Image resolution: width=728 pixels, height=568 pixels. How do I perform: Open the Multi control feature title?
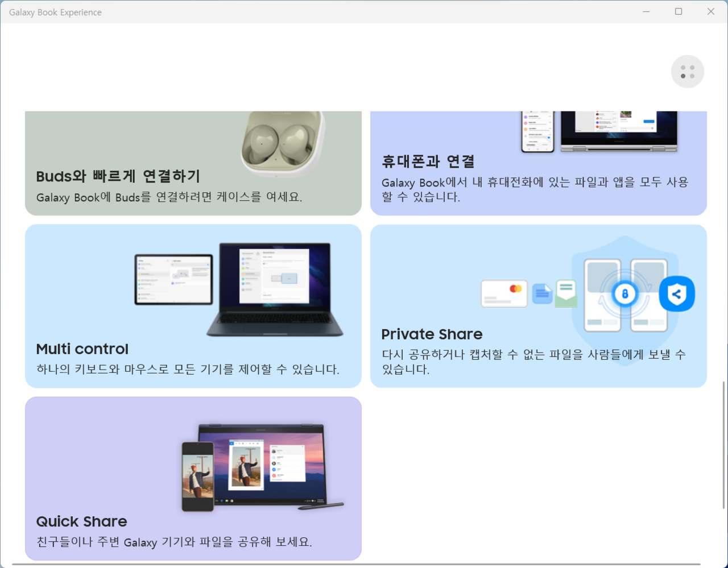tap(82, 349)
